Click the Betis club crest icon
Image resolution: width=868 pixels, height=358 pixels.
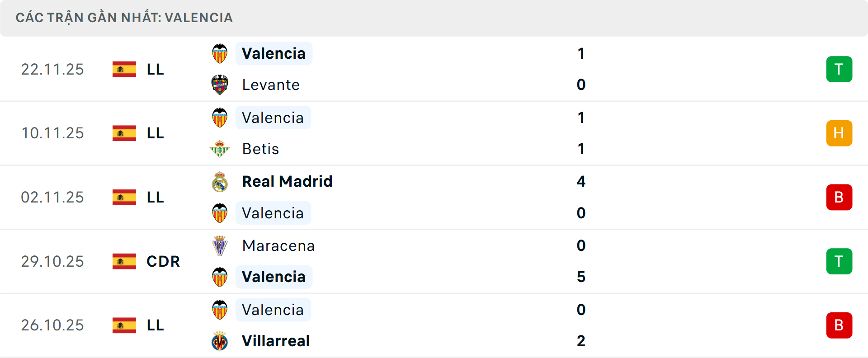point(220,149)
